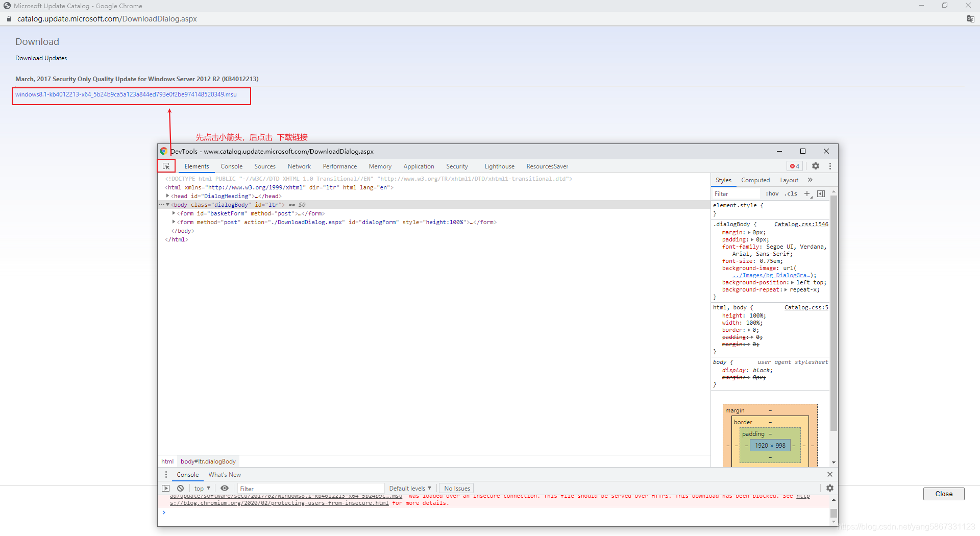Click the element.style rule block
The image size is (980, 536).
770,209
